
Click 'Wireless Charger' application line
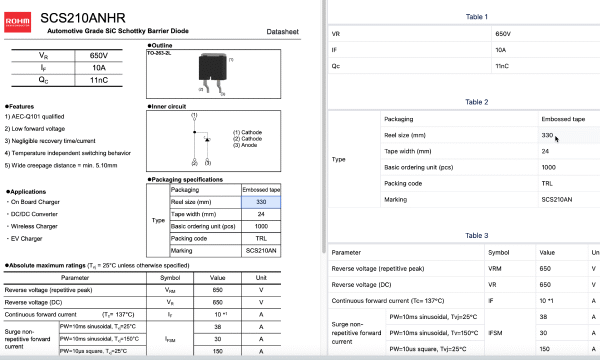pyautogui.click(x=34, y=226)
